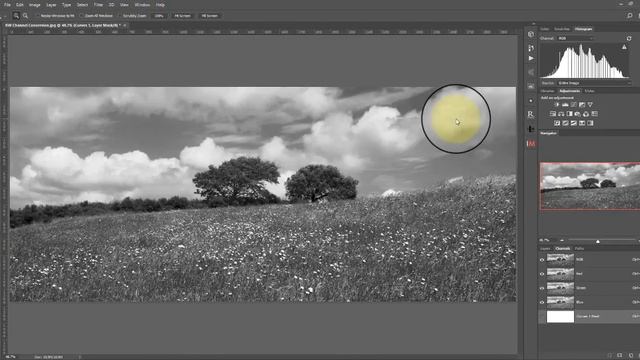The height and width of the screenshot is (360, 640).
Task: Toggle Resize Windows to Fit checkbox
Action: point(38,16)
